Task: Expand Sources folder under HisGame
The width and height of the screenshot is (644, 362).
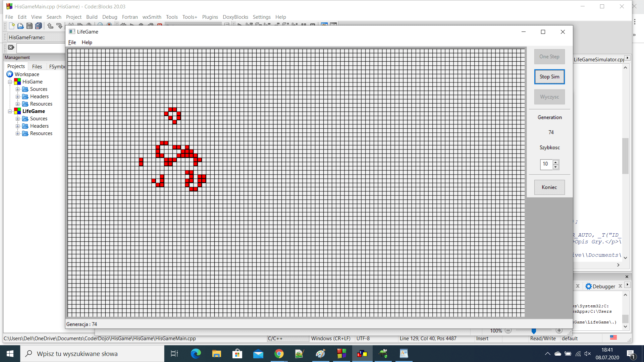Action: 18,89
